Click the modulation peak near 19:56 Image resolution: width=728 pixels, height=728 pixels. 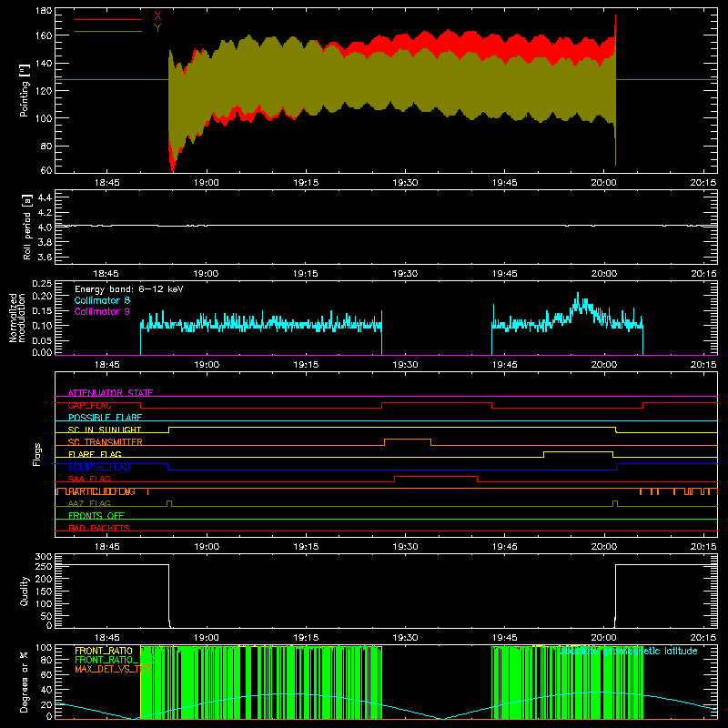pos(578,295)
